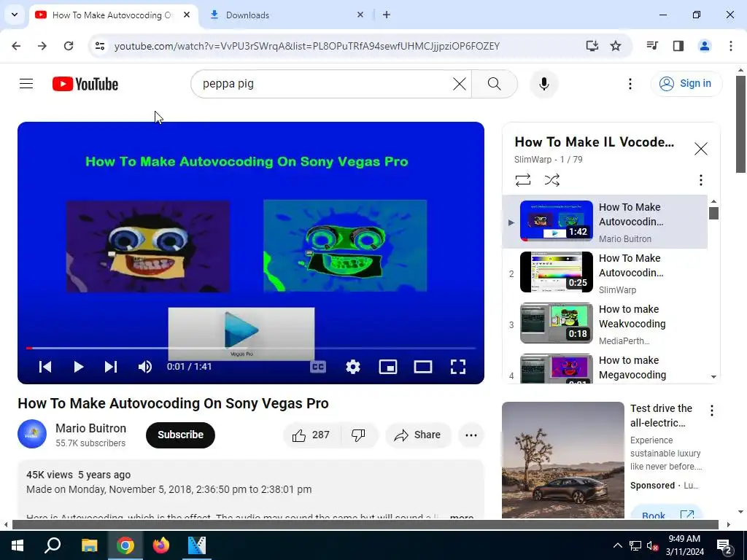Open Mario Buitron channel name link

tap(90, 428)
